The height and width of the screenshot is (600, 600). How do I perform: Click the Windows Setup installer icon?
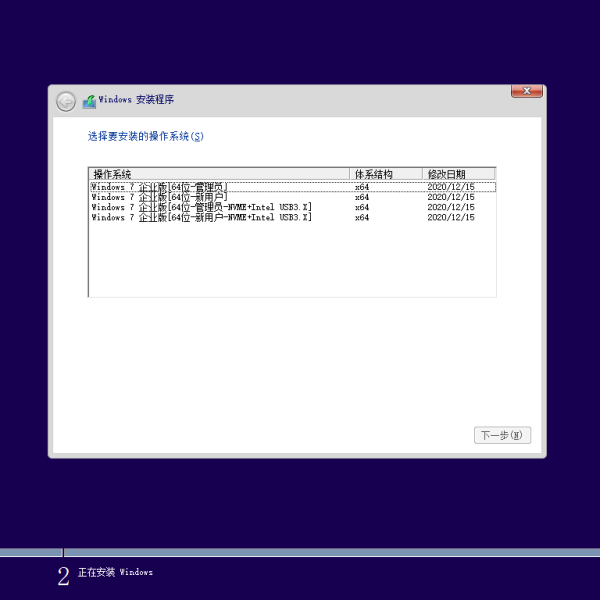pos(89,101)
